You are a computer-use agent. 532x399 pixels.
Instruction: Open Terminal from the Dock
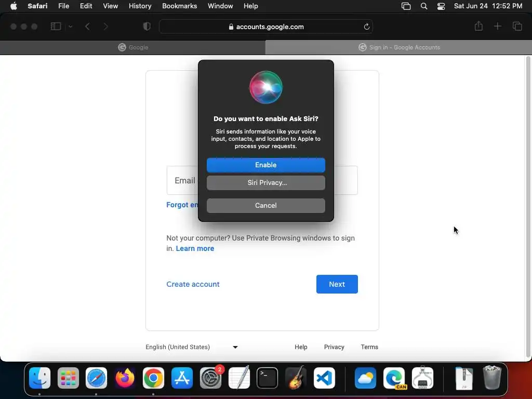268,378
